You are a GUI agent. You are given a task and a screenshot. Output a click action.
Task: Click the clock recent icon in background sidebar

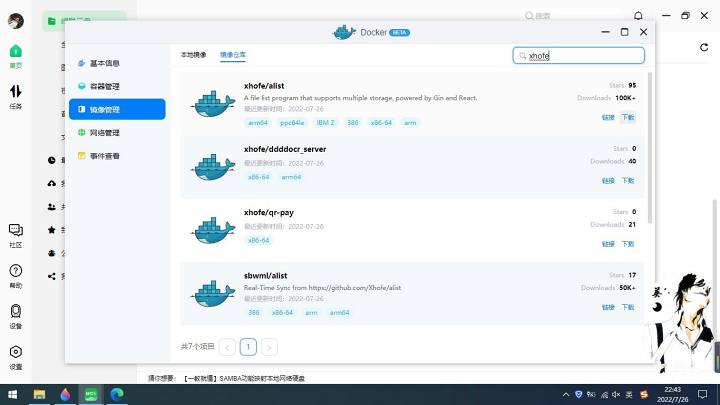pyautogui.click(x=51, y=160)
